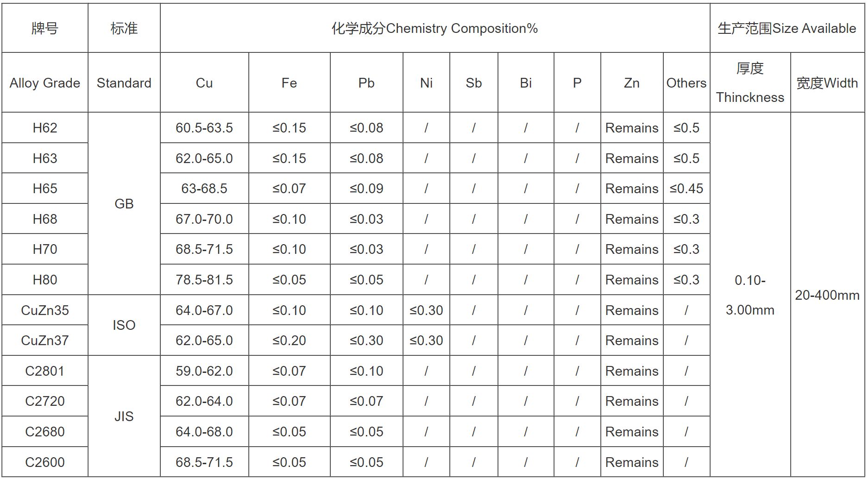Select the 20-400mm width cell
Image resolution: width=868 pixels, height=479 pixels.
pos(827,295)
